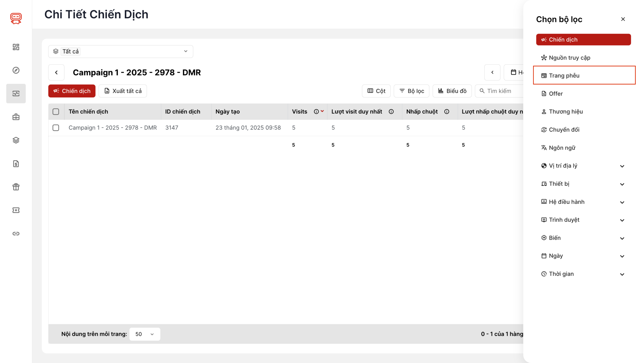Open the gift box sidebar icon
This screenshot has width=644, height=363.
click(x=16, y=187)
